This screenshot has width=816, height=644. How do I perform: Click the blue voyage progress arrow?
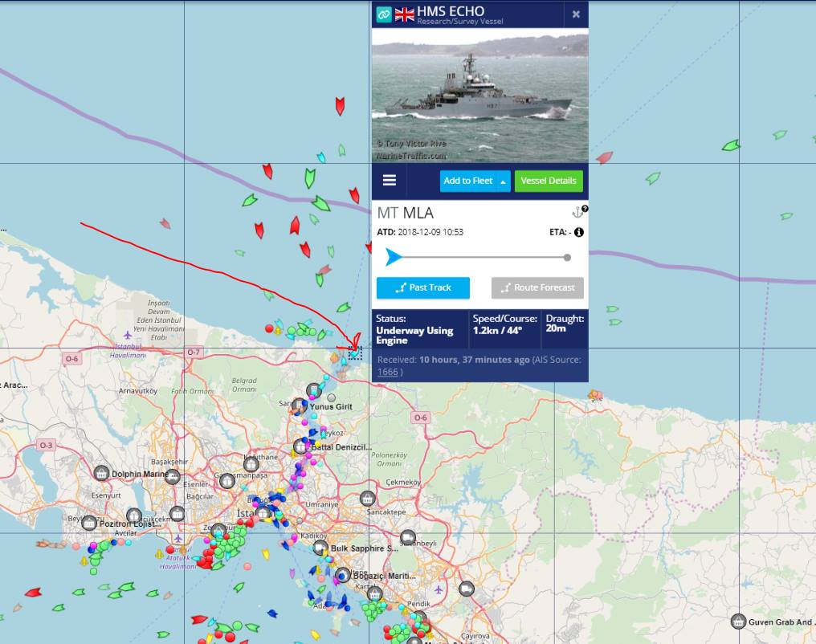(394, 257)
